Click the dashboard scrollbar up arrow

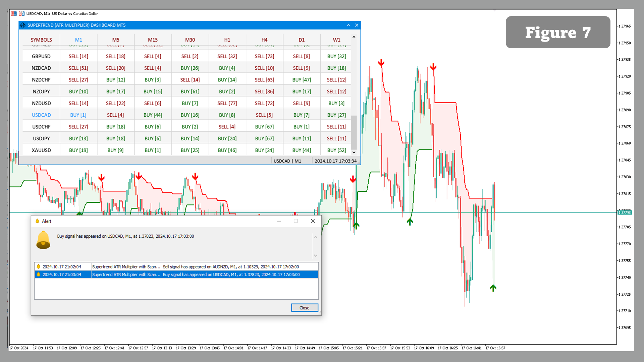coord(354,37)
